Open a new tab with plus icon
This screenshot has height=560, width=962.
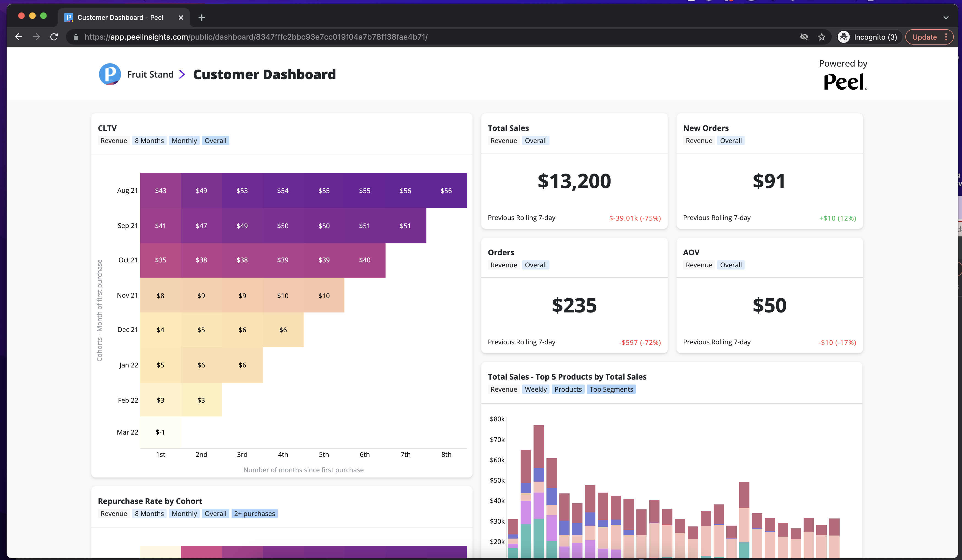[x=202, y=18]
